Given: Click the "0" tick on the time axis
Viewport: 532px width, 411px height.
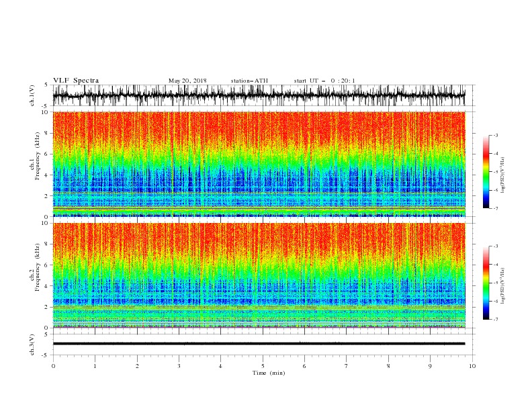Looking at the screenshot, I should point(53,366).
